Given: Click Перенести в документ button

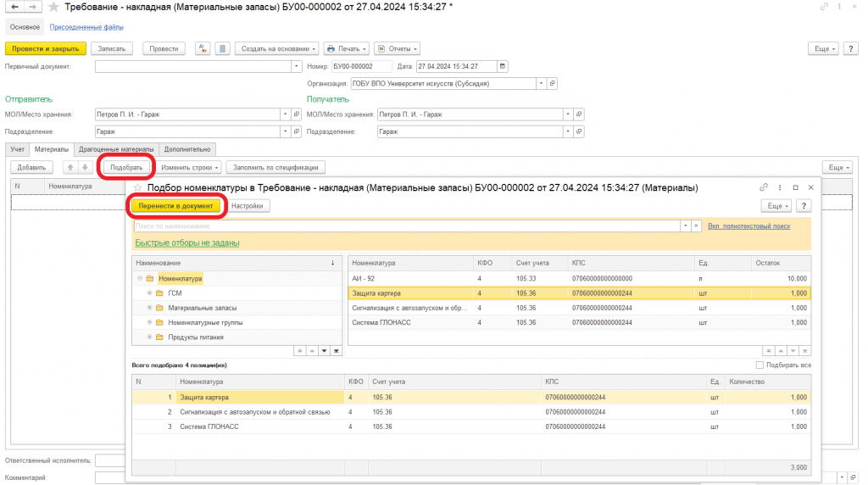Looking at the screenshot, I should [175, 206].
